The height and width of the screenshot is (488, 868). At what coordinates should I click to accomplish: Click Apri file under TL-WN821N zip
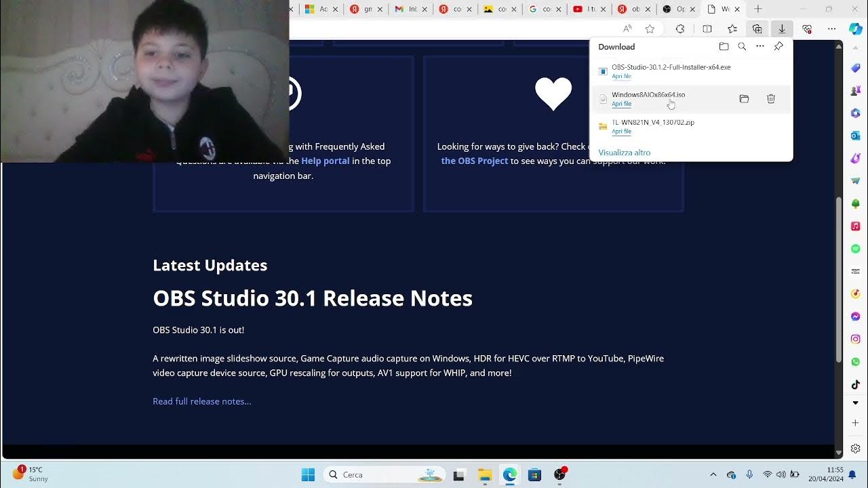tap(621, 131)
